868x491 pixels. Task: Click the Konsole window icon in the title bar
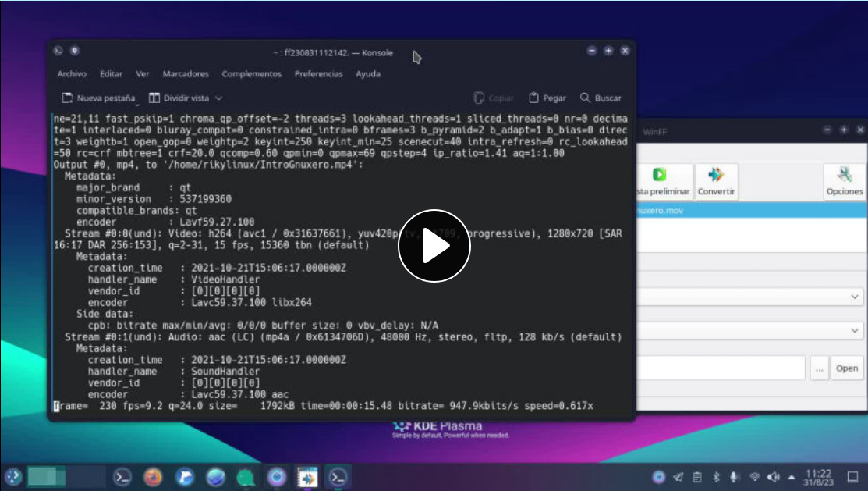[x=58, y=51]
